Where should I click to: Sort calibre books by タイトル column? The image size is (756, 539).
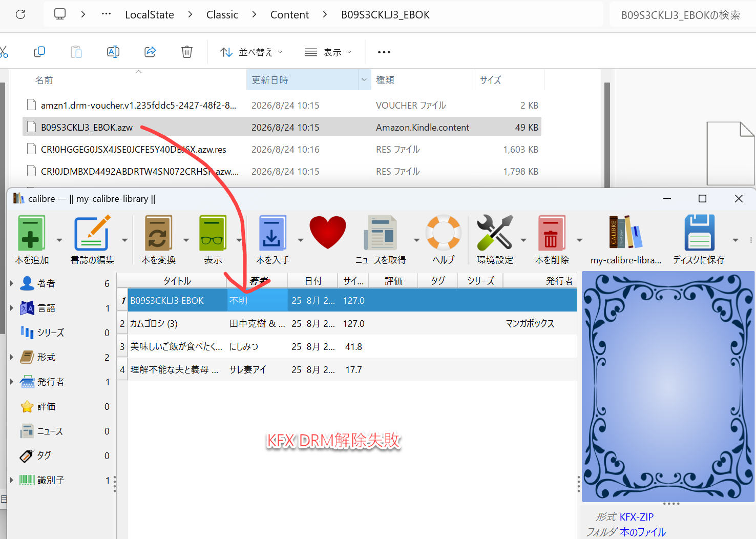[177, 281]
